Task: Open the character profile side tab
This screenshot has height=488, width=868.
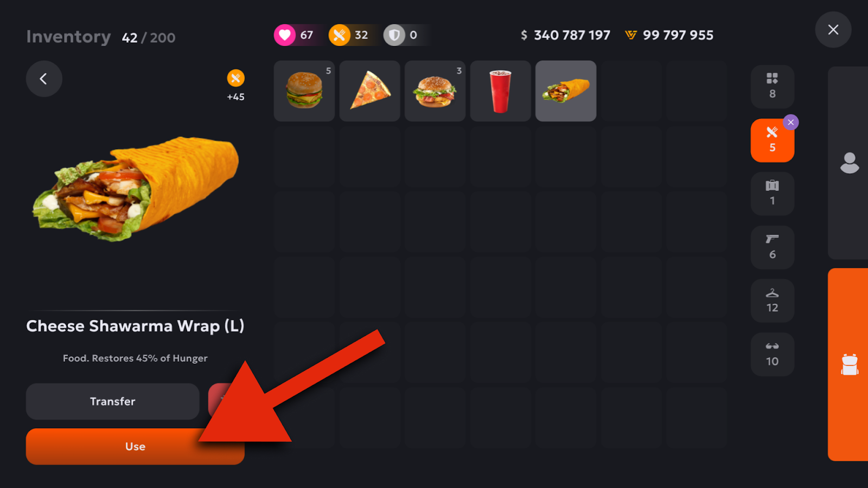Action: (848, 163)
